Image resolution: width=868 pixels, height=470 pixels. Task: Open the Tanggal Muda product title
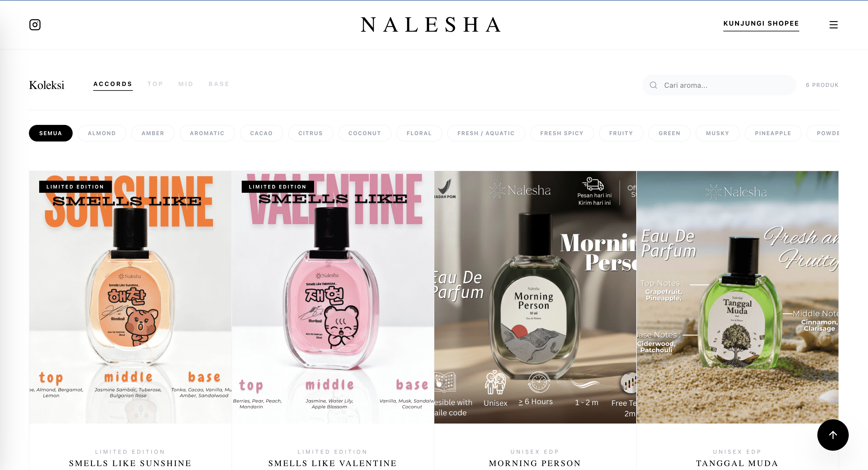pyautogui.click(x=737, y=463)
